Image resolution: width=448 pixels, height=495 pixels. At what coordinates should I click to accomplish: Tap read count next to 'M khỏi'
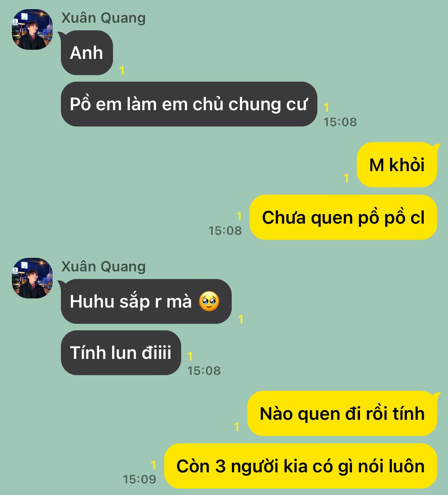tap(346, 178)
